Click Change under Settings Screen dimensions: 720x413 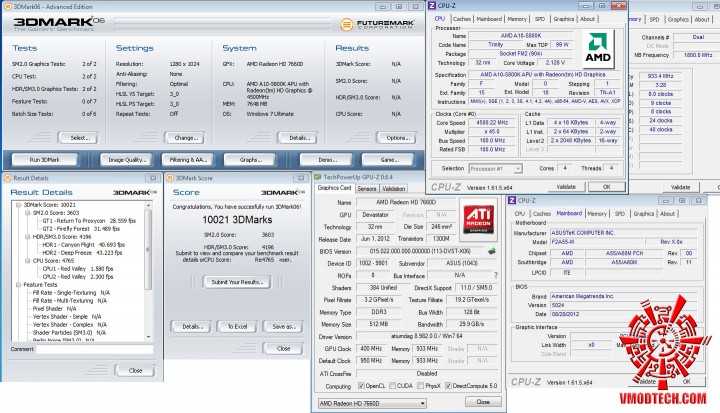point(186,137)
